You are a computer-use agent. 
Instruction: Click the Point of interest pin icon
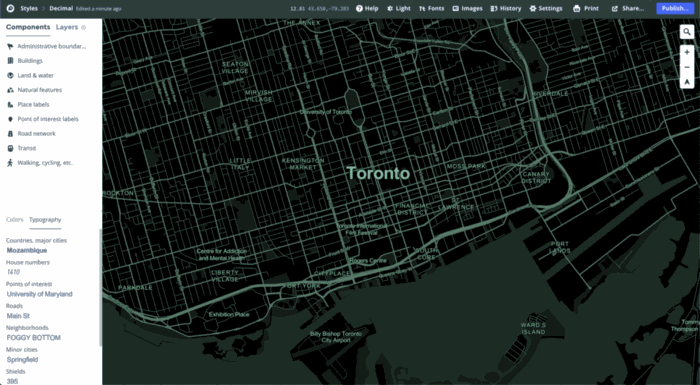click(x=10, y=119)
